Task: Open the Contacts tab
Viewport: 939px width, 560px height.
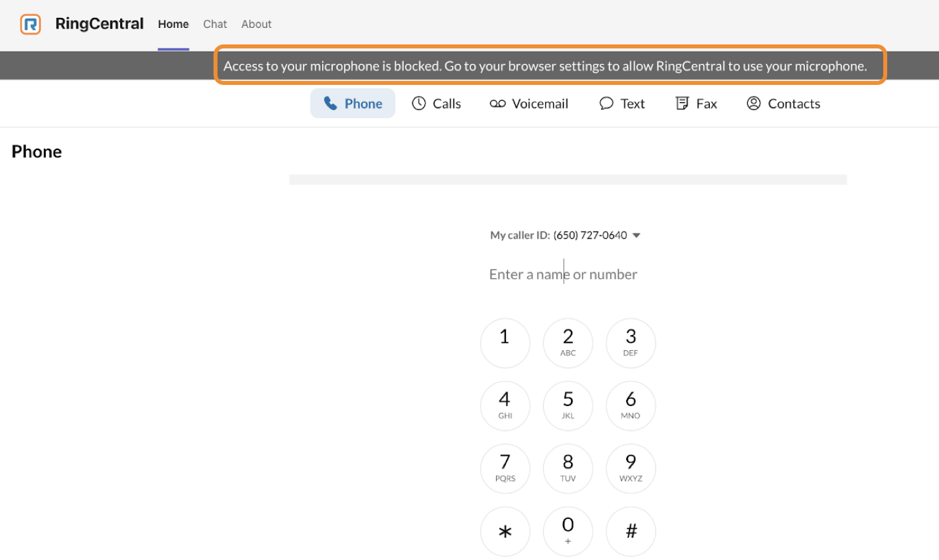Action: (784, 104)
